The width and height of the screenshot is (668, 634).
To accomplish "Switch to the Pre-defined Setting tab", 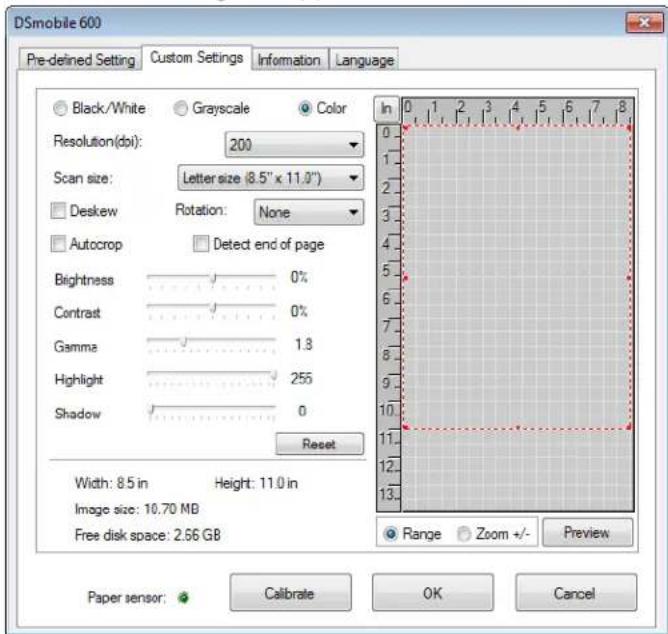I will (81, 60).
